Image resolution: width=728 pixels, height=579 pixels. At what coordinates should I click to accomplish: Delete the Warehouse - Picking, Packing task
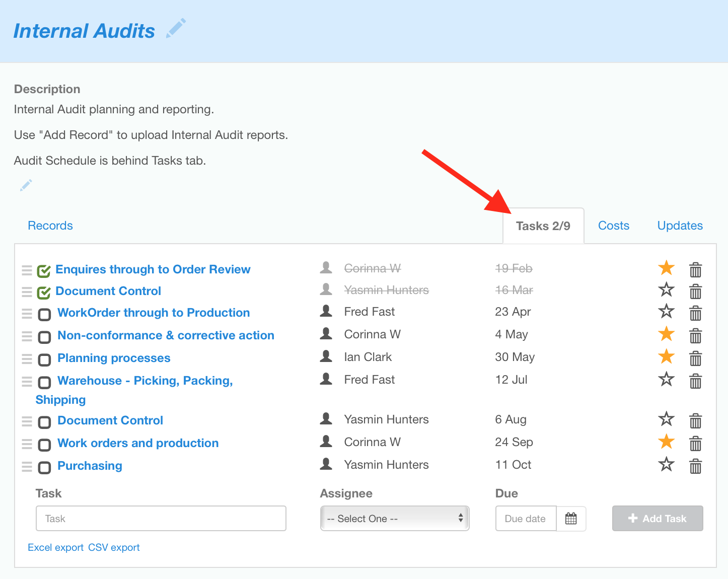click(695, 381)
